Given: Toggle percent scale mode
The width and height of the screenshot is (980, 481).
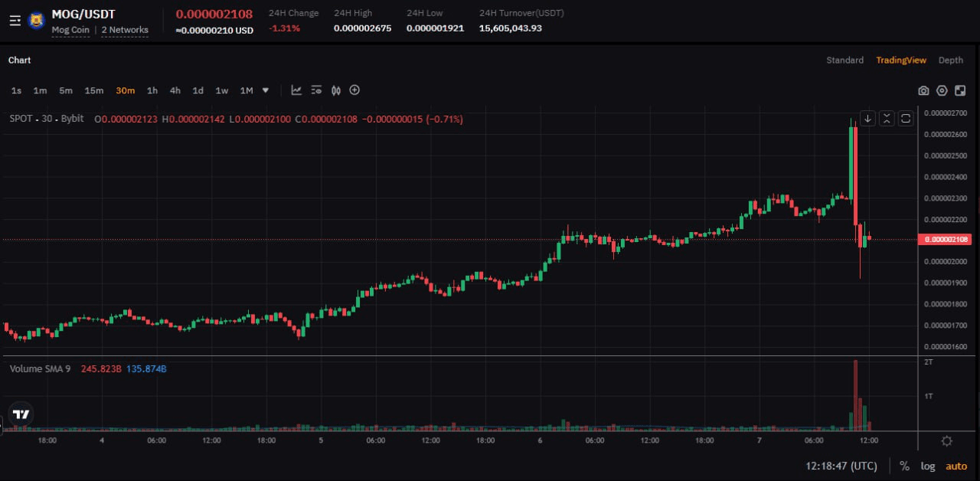Looking at the screenshot, I should point(904,466).
